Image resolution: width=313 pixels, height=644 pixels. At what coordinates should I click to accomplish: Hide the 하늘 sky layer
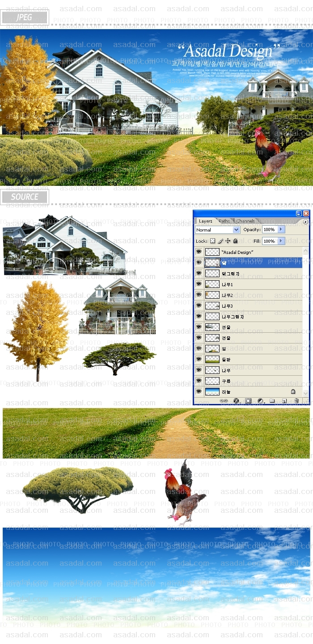pos(199,391)
